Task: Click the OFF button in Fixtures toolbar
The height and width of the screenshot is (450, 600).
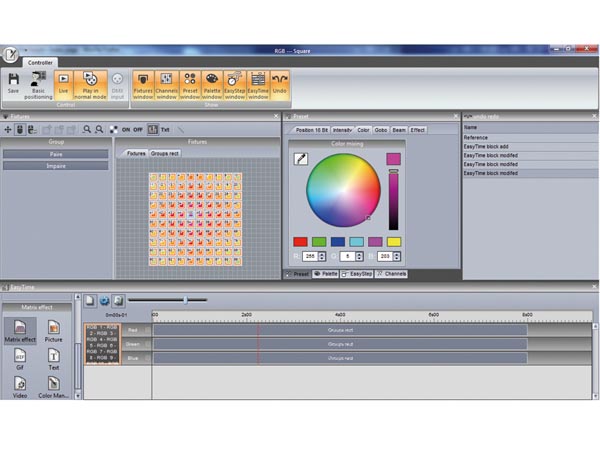Action: click(x=138, y=130)
